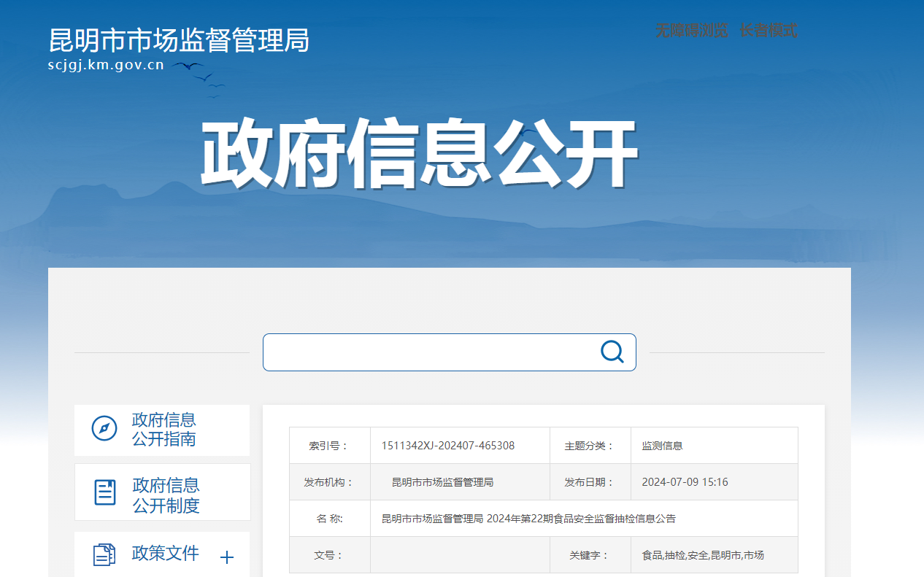This screenshot has width=924, height=577.
Task: Click the scjgj.km.gov.cn address text
Action: pos(106,65)
